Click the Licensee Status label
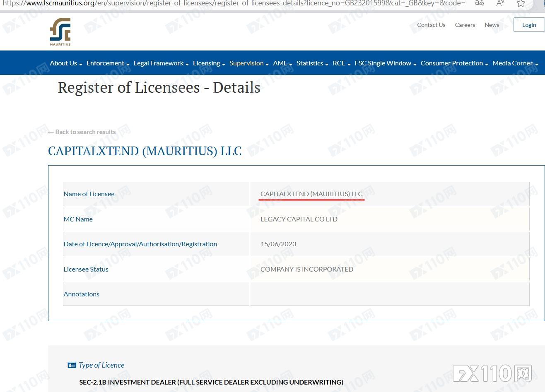Screen dimensions: 545x392 pos(86,269)
